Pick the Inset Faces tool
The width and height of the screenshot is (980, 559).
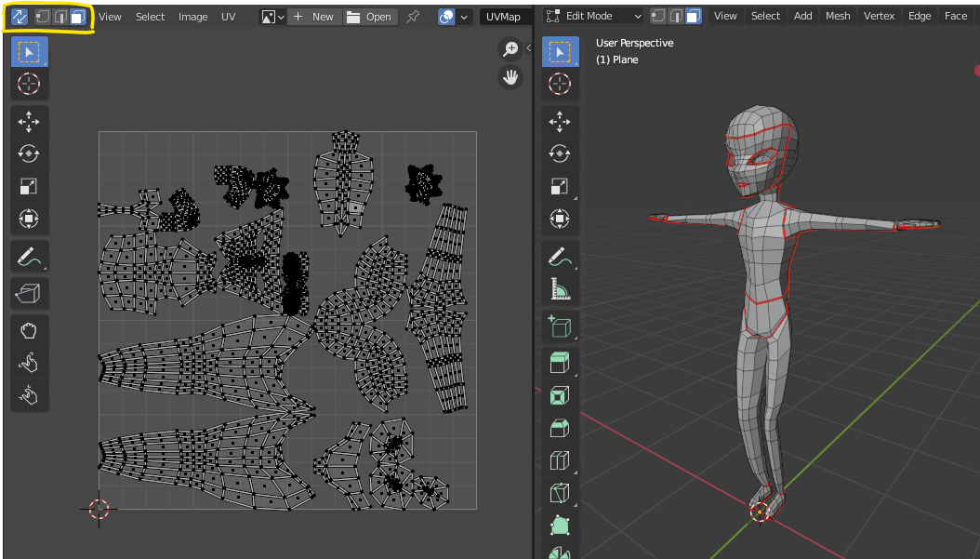(560, 396)
